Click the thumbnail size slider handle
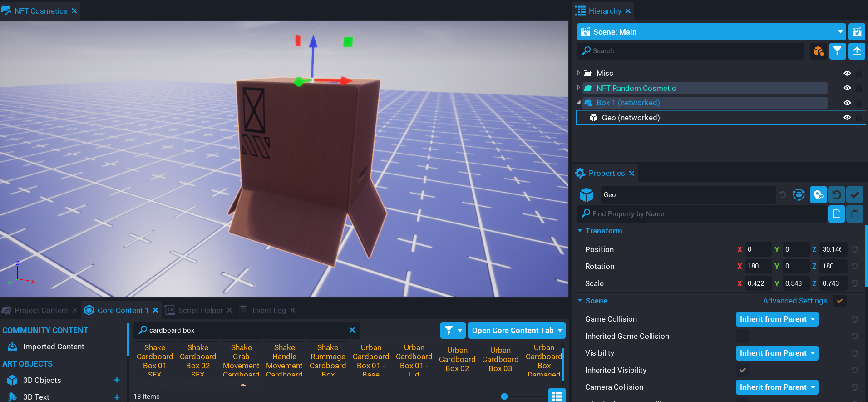 [504, 397]
